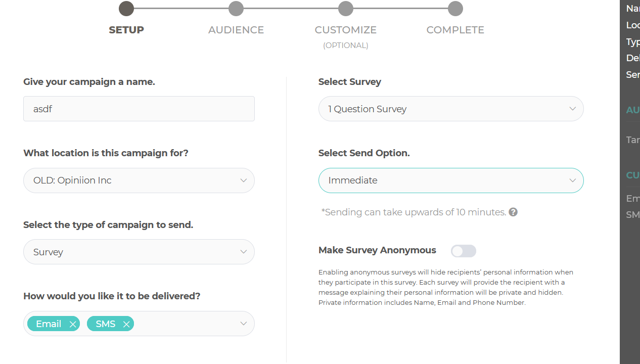Go to the COMPLETE step label

tap(455, 30)
